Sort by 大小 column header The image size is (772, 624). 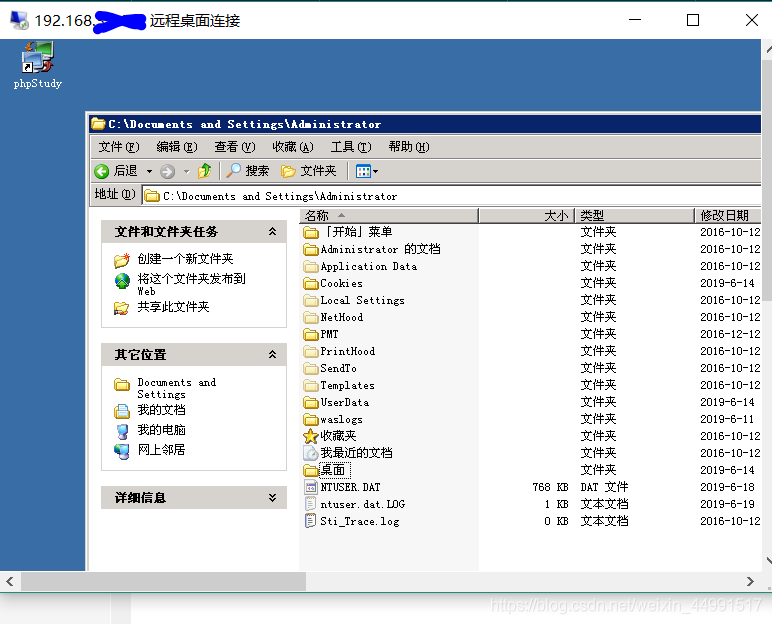[526, 215]
